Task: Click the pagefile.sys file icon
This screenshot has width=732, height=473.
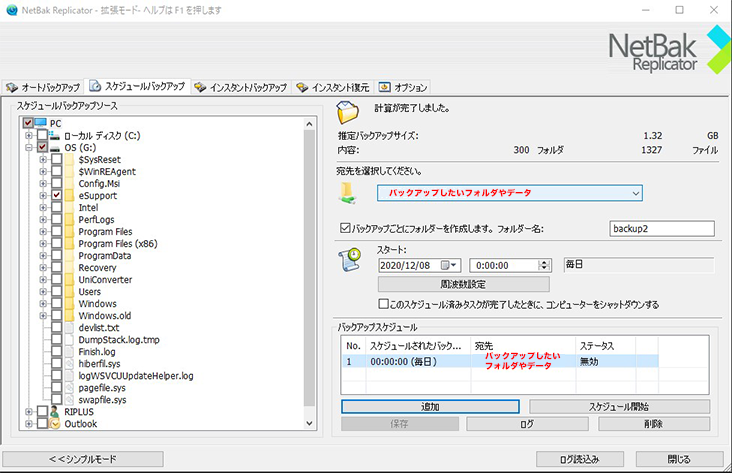Action: (x=70, y=388)
